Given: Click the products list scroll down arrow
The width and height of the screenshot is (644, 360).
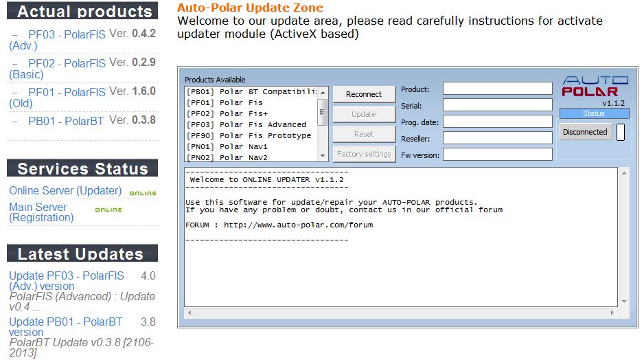Looking at the screenshot, I should 323,156.
